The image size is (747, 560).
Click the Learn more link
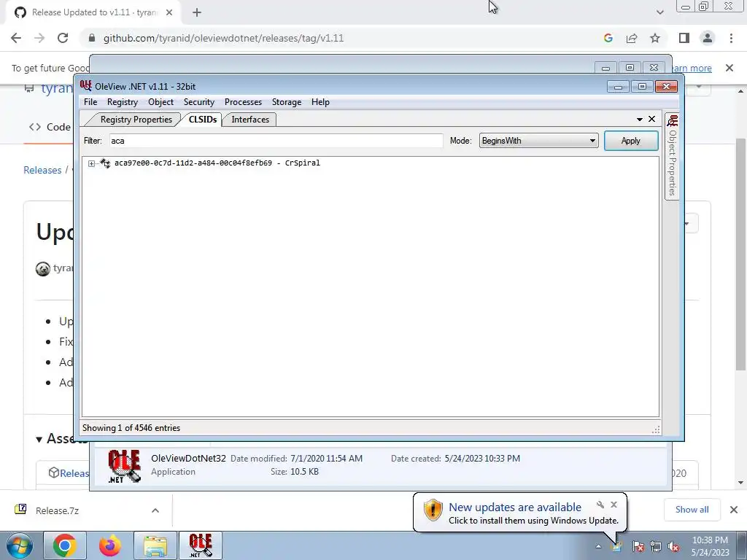pos(691,68)
